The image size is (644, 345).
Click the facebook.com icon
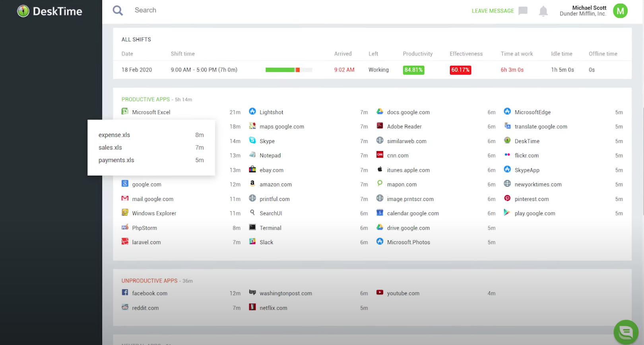125,292
